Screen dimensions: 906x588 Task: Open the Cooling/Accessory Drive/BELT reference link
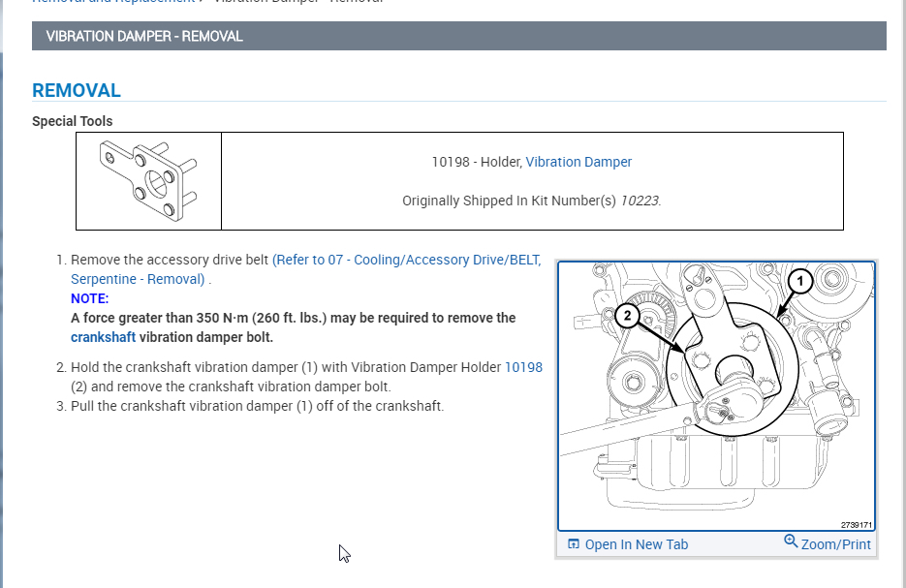[305, 269]
